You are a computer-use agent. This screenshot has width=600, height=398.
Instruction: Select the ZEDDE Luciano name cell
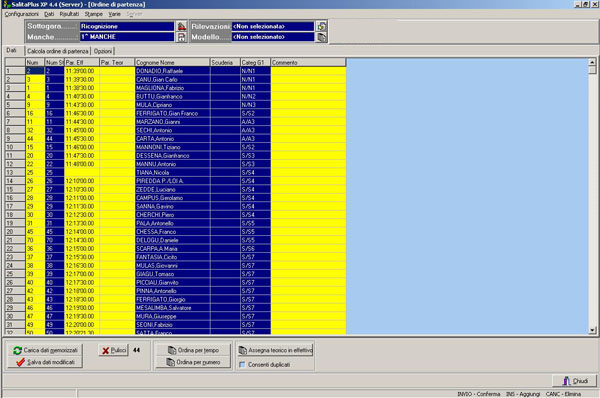click(172, 189)
